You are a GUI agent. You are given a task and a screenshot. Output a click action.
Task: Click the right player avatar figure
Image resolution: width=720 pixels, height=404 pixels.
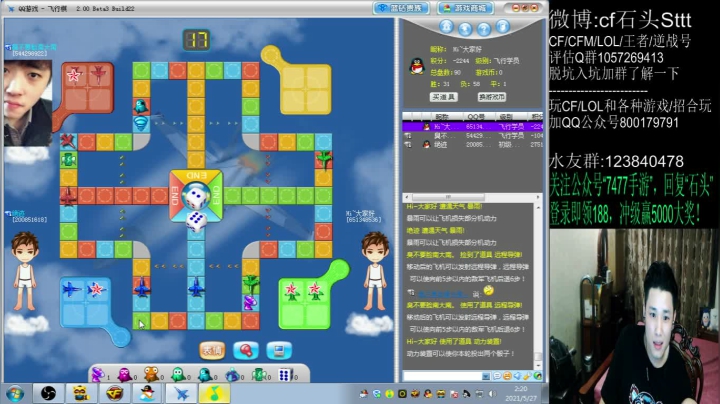tap(375, 271)
